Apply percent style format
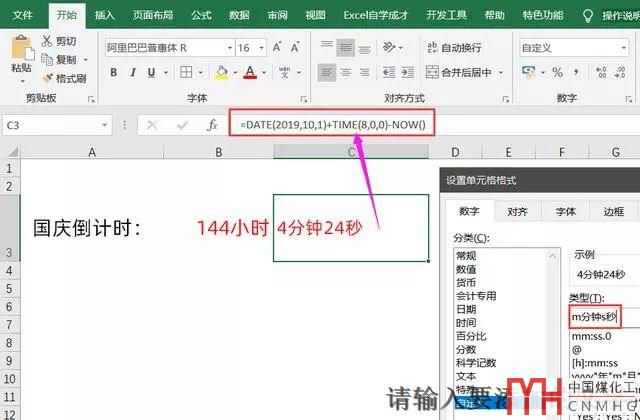This screenshot has width=640, height=420. click(x=557, y=73)
